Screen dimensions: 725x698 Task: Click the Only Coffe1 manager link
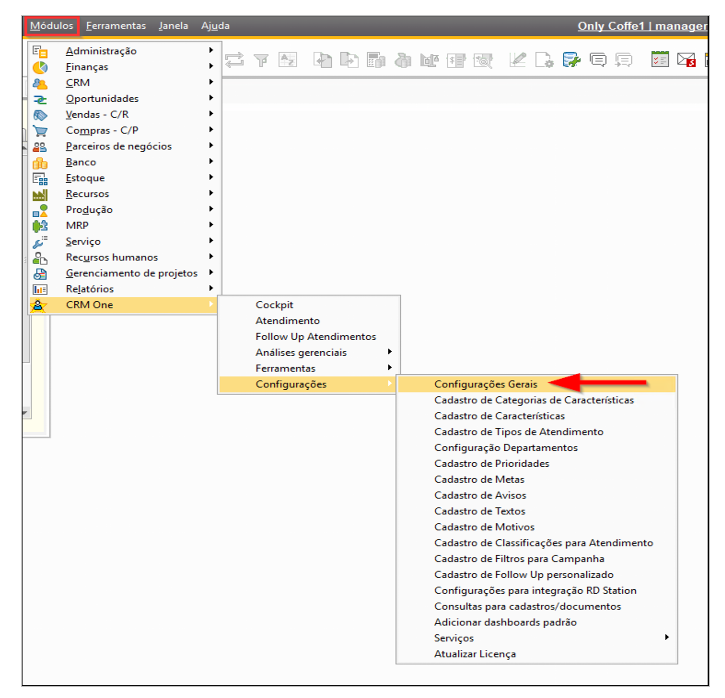(642, 26)
